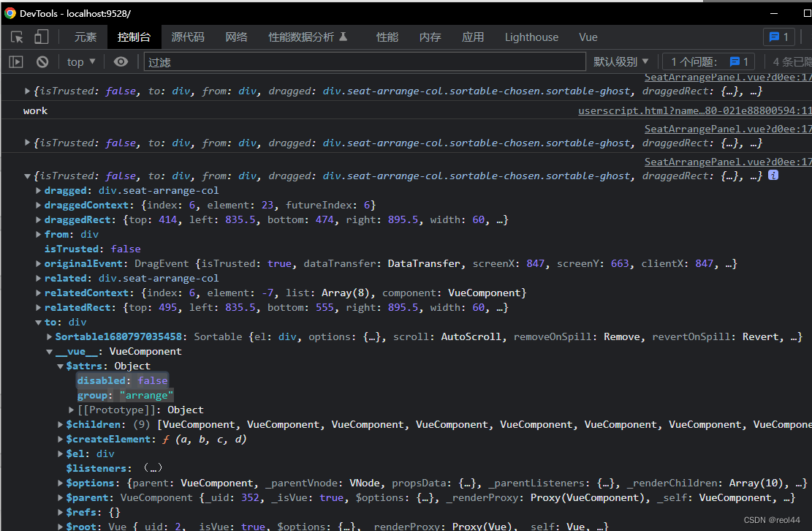
Task: Expand the $children array
Action: click(59, 424)
